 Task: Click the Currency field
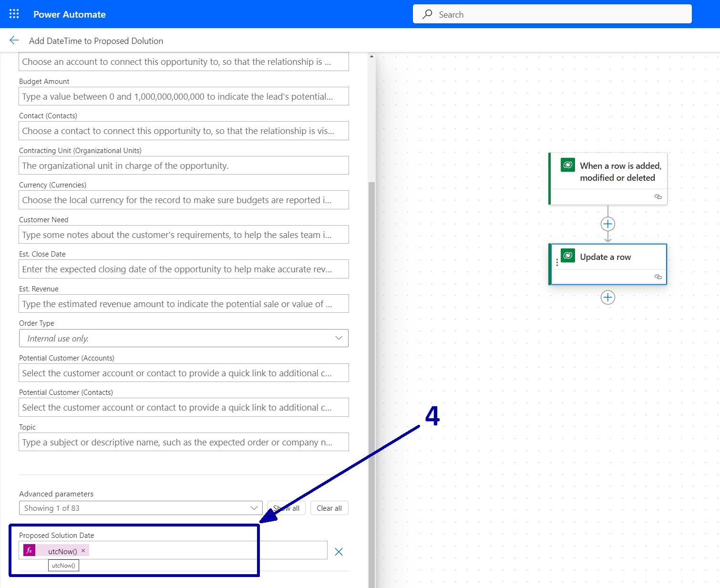click(x=184, y=200)
